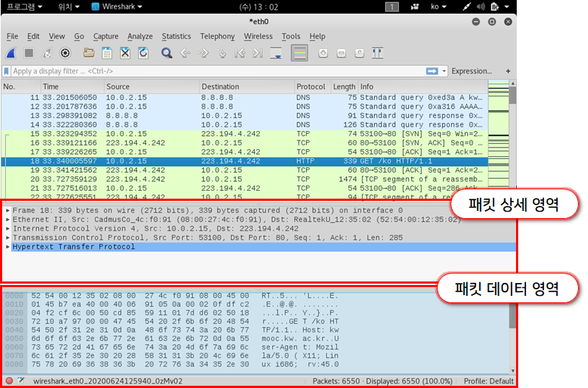Screen dimensions: 588x388
Task: Sort by Length column header
Action: 344,86
